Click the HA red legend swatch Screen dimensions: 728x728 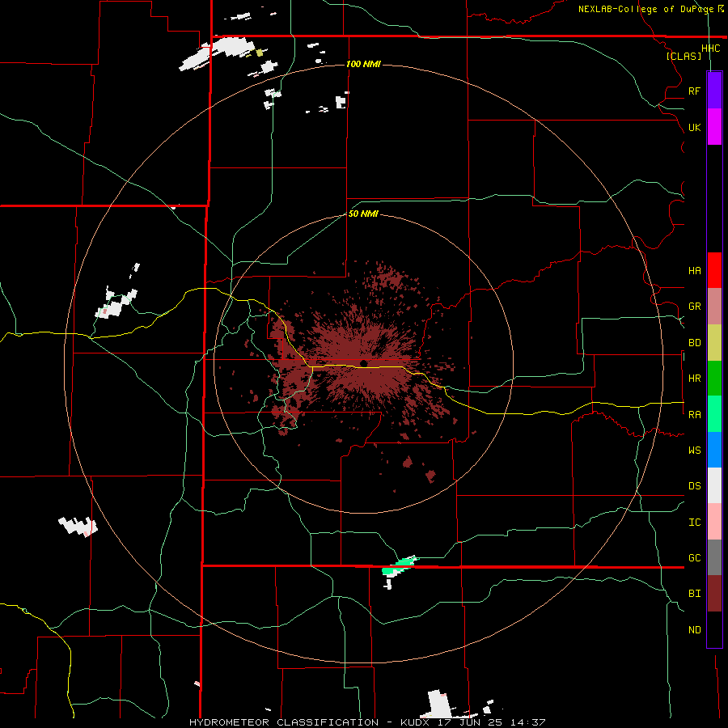click(x=714, y=270)
